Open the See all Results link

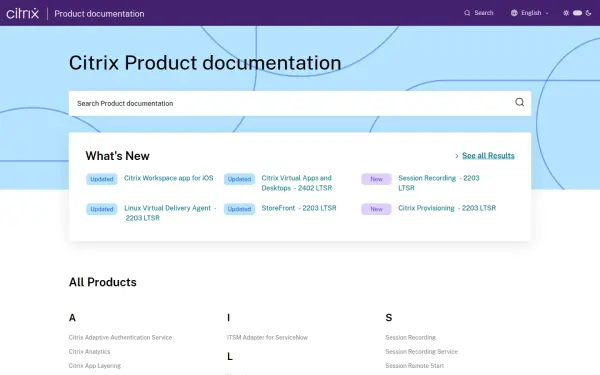(488, 156)
